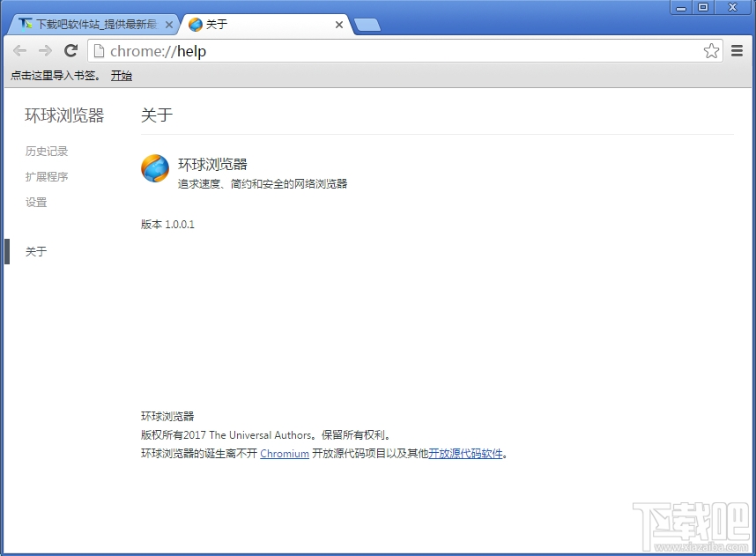Go back with the left arrow button
Screen dimensions: 756x556
click(x=19, y=50)
